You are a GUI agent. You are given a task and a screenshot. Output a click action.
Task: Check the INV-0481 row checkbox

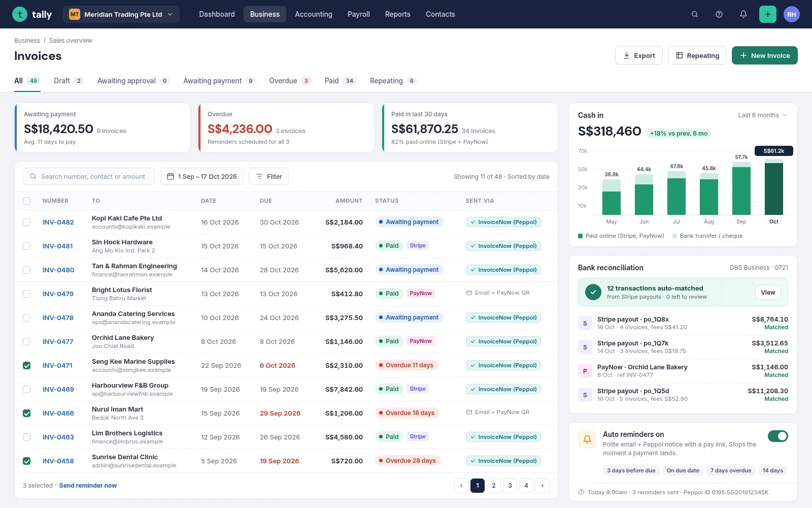27,246
